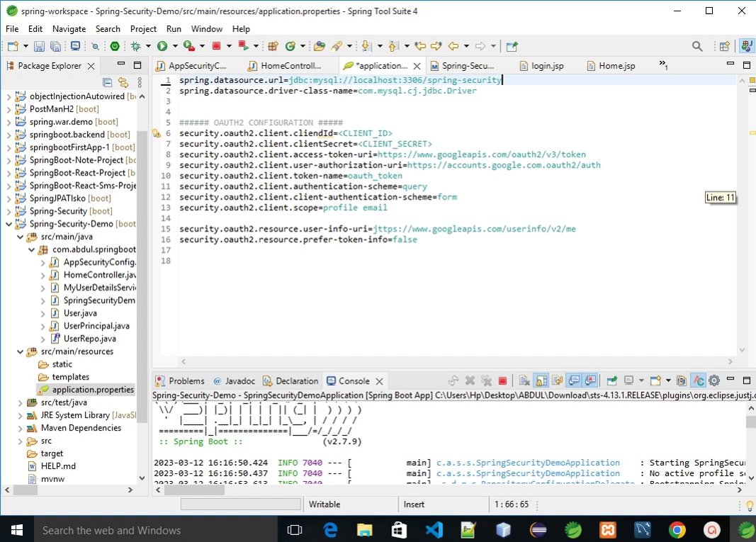Click the Next Annotation toolbar icon
Image resolution: width=756 pixels, height=542 pixels.
[x=366, y=46]
